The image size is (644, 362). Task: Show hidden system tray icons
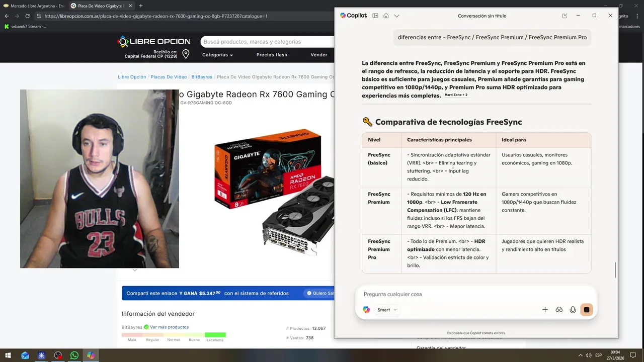(580, 355)
